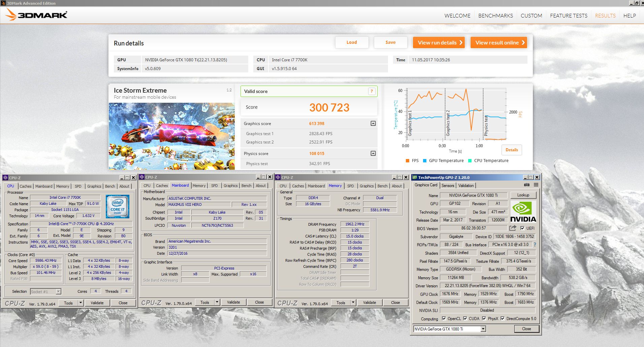This screenshot has width=644, height=347.
Task: Open the BENCHMARKS menu in 3DMark
Action: [495, 15]
